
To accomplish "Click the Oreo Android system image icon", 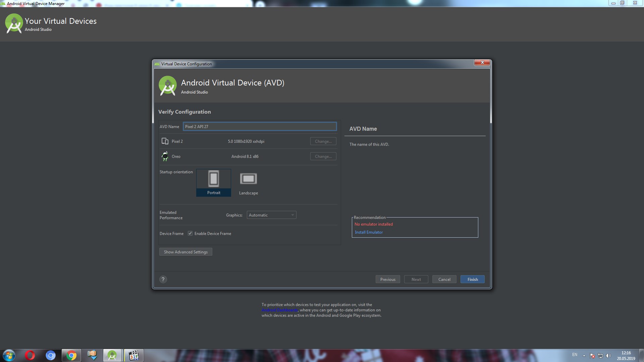I will click(x=165, y=156).
